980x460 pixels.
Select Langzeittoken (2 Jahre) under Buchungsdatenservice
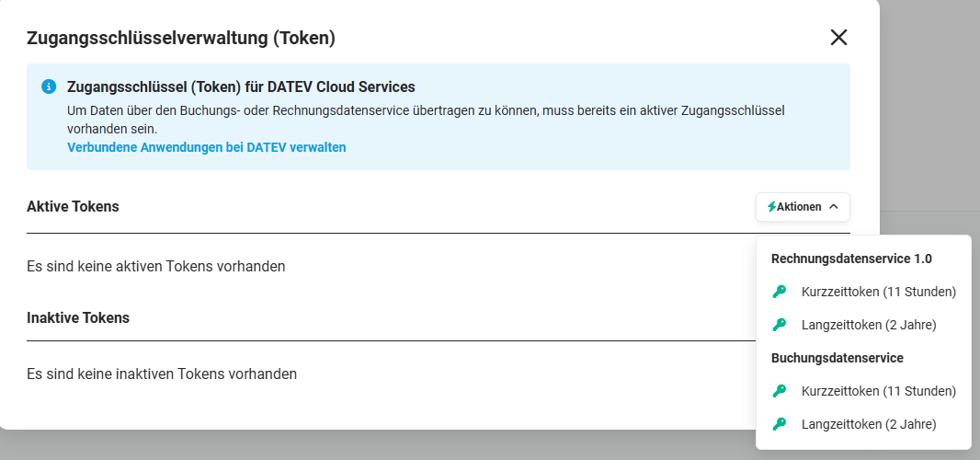pos(863,424)
